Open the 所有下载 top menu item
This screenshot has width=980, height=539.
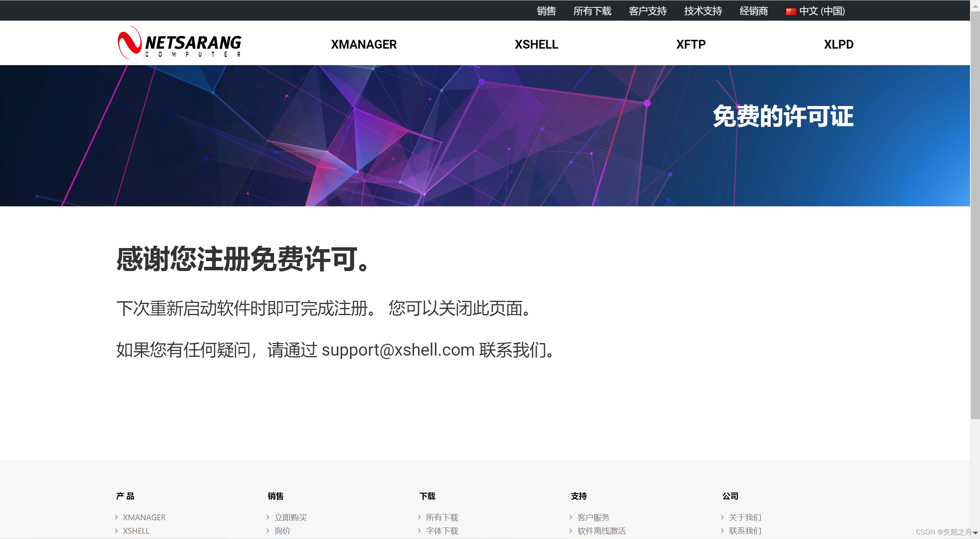(592, 11)
